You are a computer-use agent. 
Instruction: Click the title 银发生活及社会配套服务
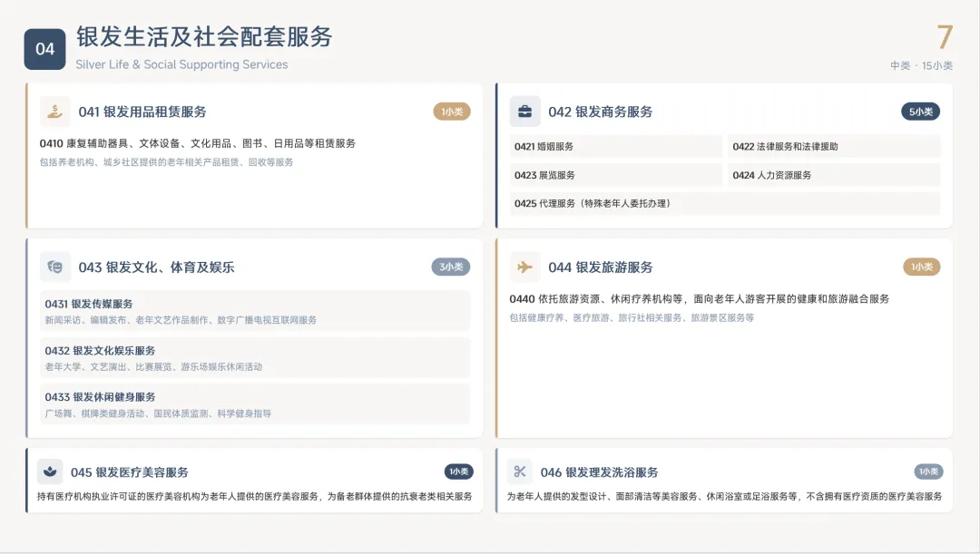[204, 39]
